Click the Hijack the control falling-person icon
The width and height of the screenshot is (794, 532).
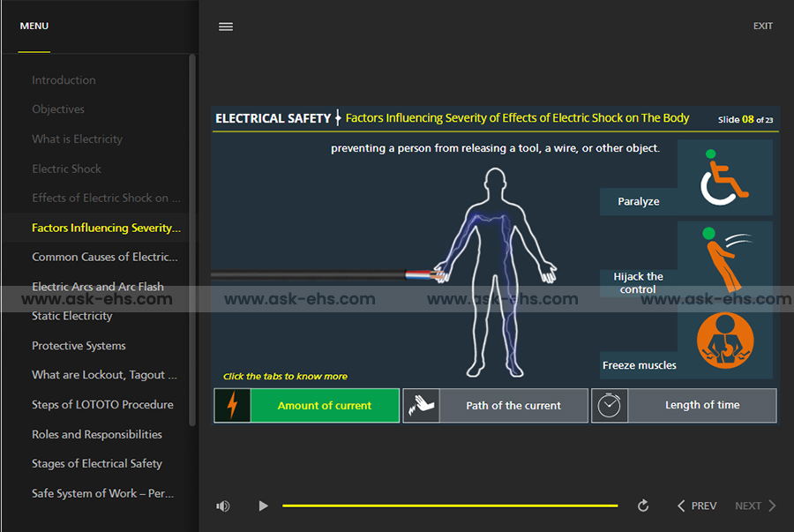(724, 259)
